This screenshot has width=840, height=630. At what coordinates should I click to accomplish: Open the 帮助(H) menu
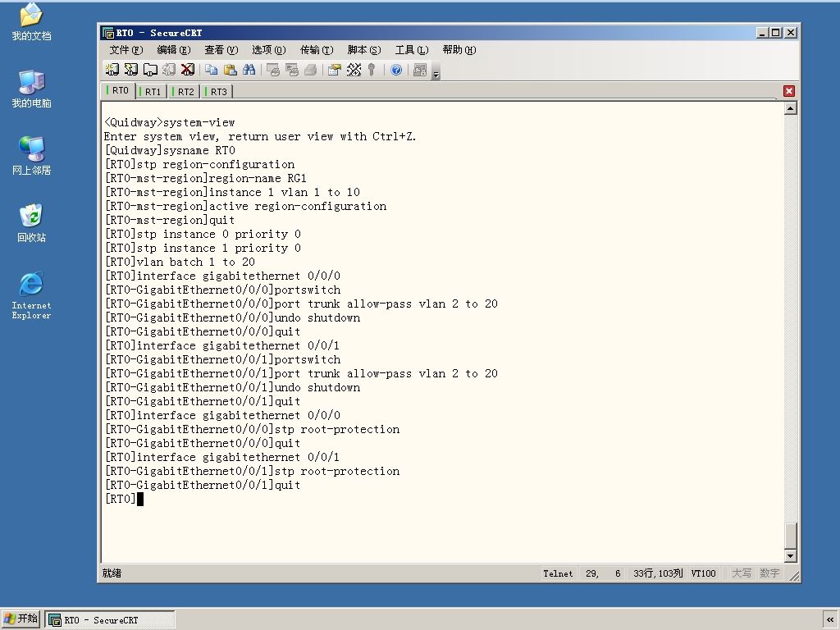click(459, 50)
